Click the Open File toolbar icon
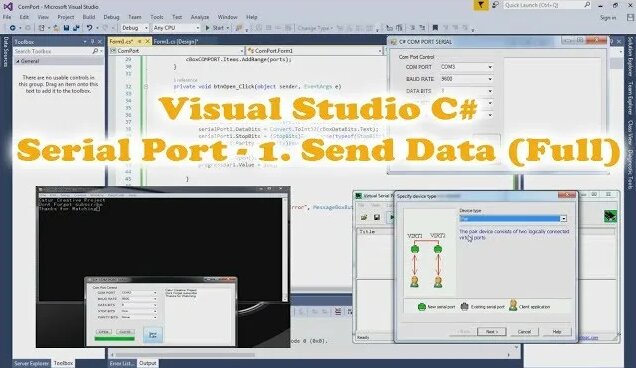This screenshot has height=368, width=636. coord(56,28)
